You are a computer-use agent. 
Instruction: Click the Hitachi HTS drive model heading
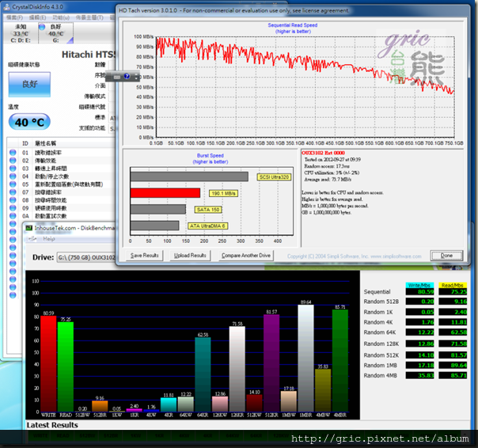pyautogui.click(x=89, y=55)
